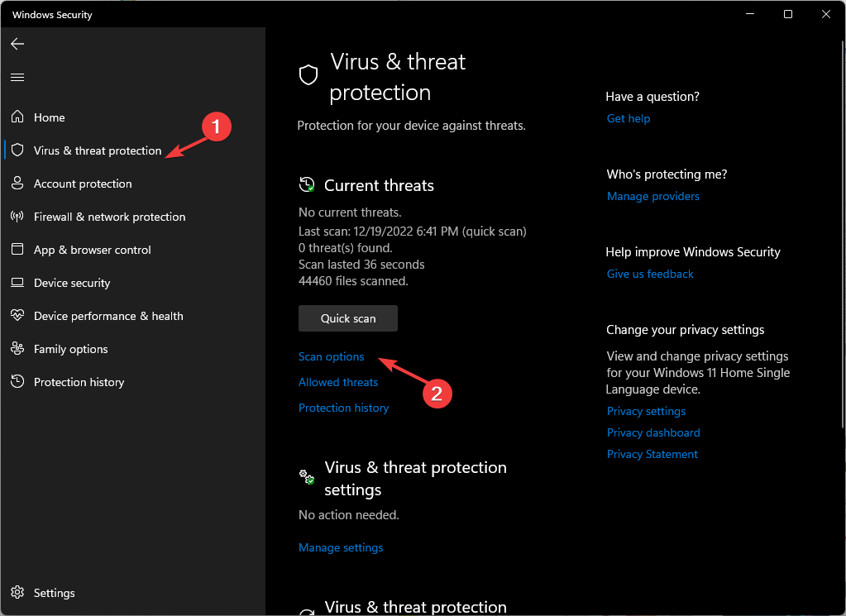Collapse the sidebar with the hamburger menu
Viewport: 846px width, 616px height.
17,77
